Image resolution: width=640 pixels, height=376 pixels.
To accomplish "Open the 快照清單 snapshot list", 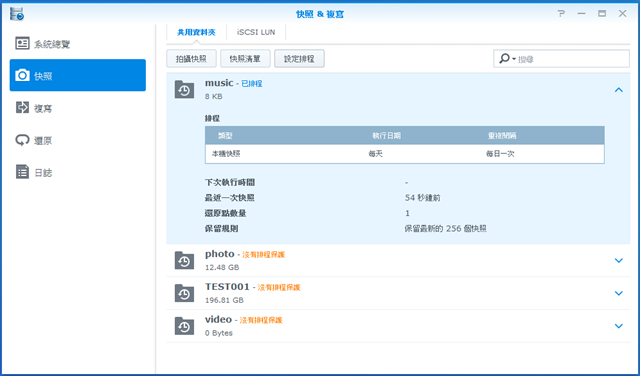I will click(245, 59).
